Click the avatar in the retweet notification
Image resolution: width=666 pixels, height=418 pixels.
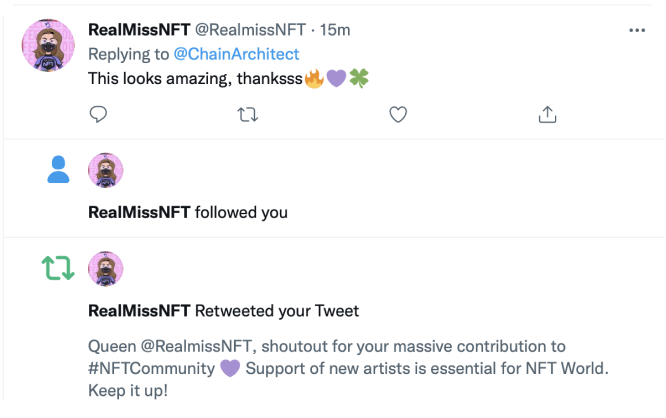106,268
